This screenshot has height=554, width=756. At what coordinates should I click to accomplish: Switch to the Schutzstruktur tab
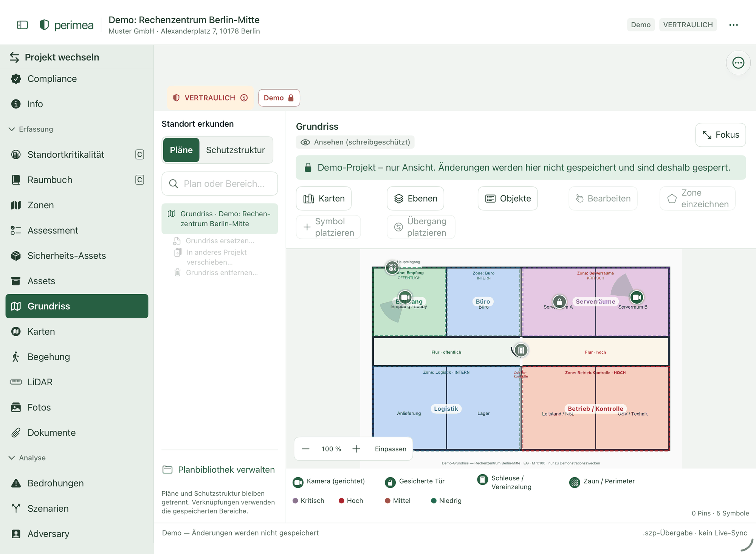(235, 150)
